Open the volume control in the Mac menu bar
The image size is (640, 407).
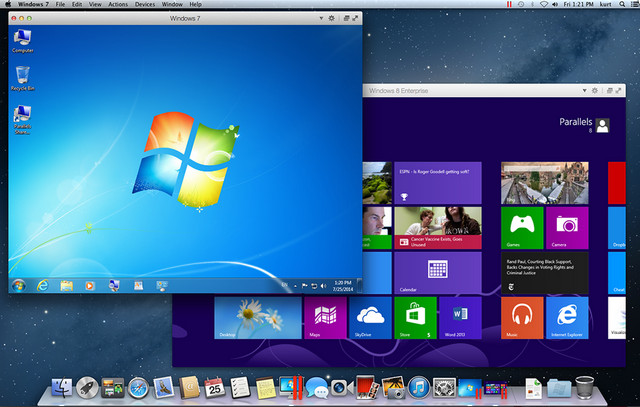pyautogui.click(x=555, y=4)
